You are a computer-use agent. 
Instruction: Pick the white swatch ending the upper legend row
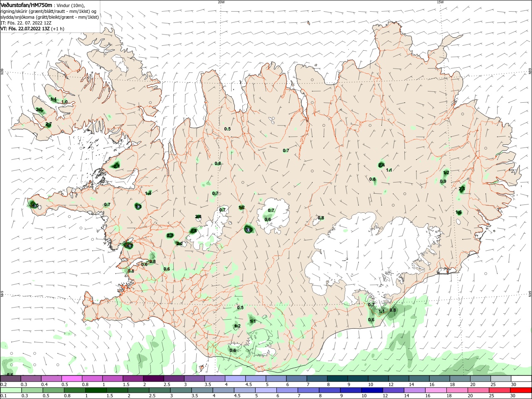[x=521, y=379]
